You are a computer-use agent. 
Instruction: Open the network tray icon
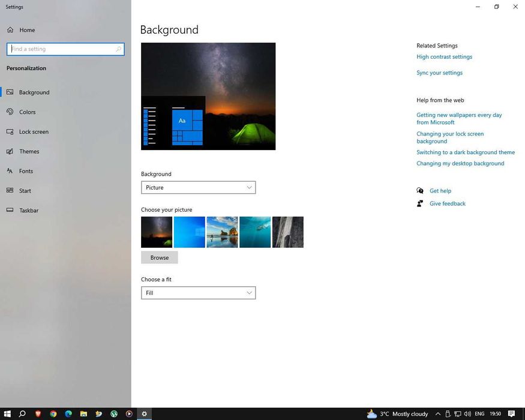(458, 414)
